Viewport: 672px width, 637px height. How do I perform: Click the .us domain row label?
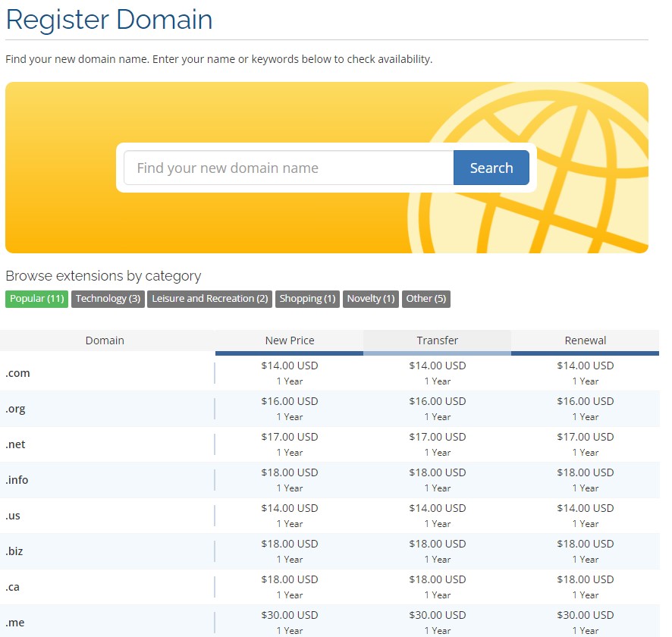[13, 516]
